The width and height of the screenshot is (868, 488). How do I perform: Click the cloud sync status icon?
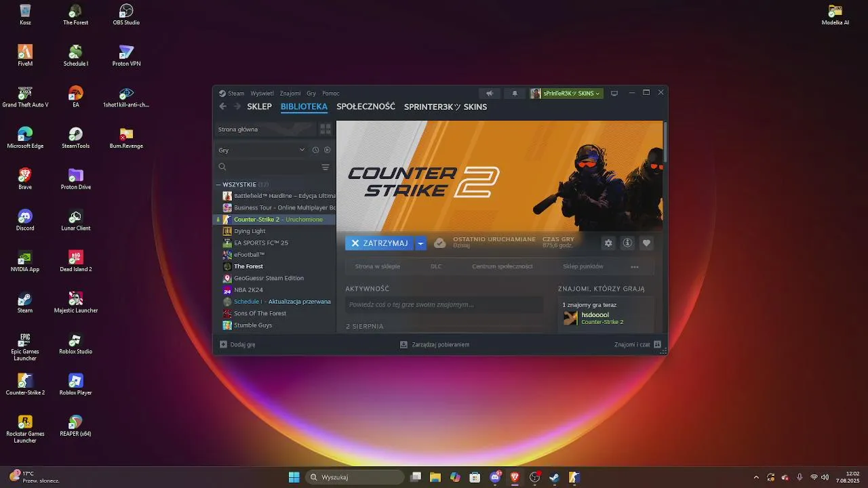click(439, 243)
